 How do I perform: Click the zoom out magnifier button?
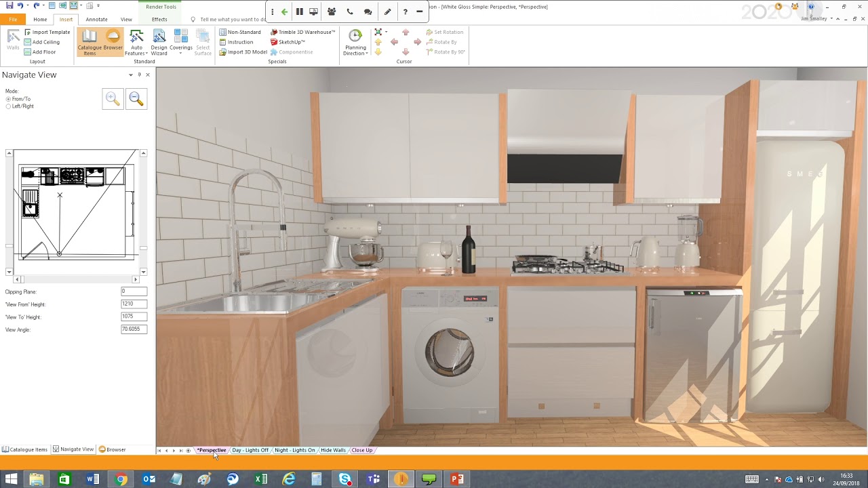pos(136,99)
